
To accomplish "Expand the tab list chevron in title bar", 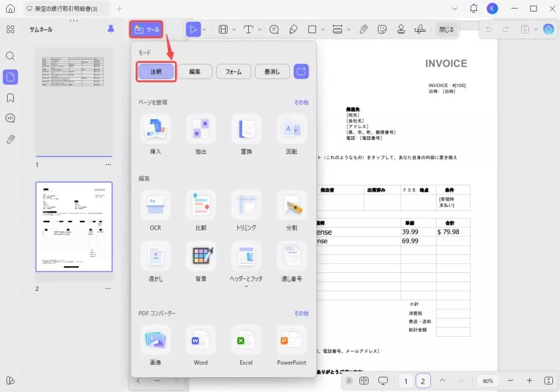I will (454, 9).
